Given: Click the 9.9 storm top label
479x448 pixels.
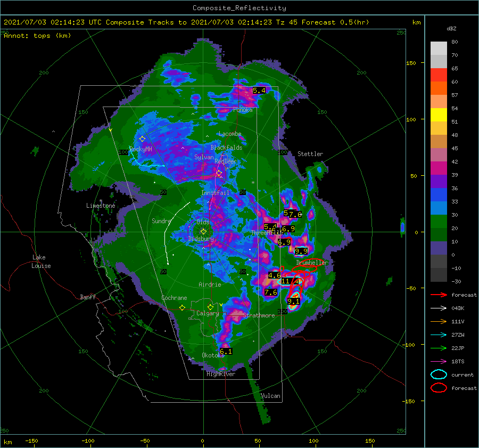Looking at the screenshot, I should (301, 251).
